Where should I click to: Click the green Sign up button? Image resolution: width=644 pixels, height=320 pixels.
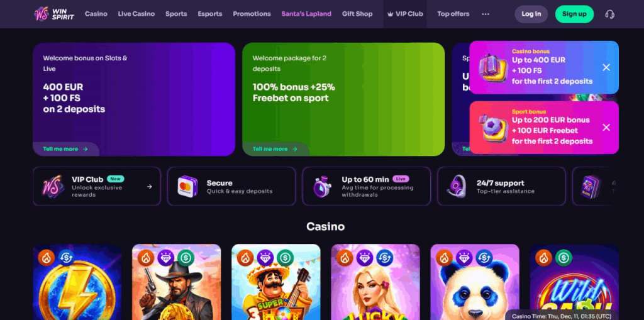pyautogui.click(x=574, y=14)
